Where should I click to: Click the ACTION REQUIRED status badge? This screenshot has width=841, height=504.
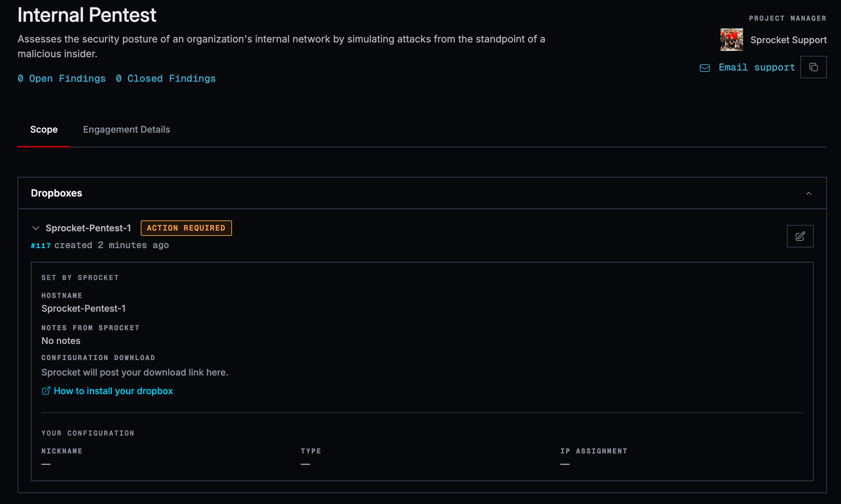pos(186,228)
